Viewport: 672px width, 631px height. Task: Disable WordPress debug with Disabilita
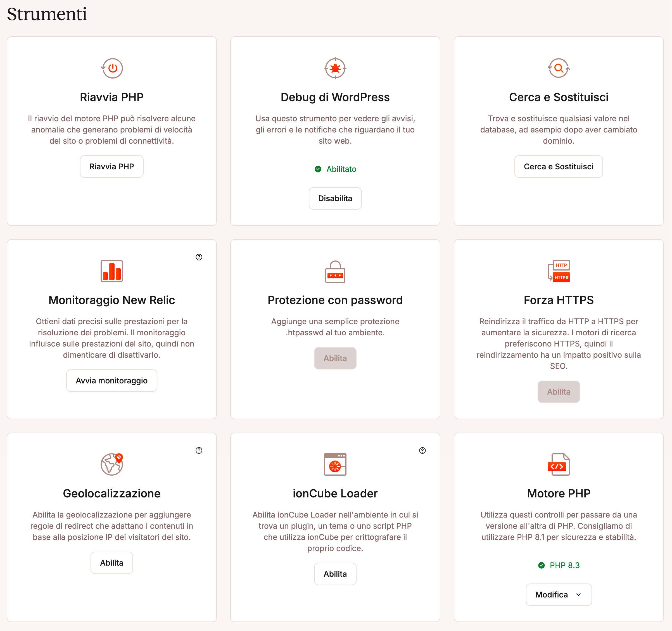[x=335, y=198]
